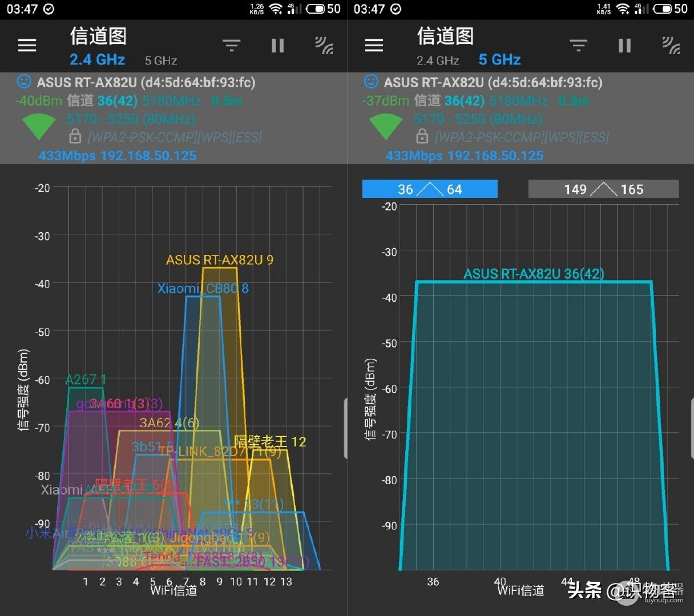This screenshot has width=694, height=616.
Task: Select the 149-165 channel band toggle
Action: (x=603, y=189)
